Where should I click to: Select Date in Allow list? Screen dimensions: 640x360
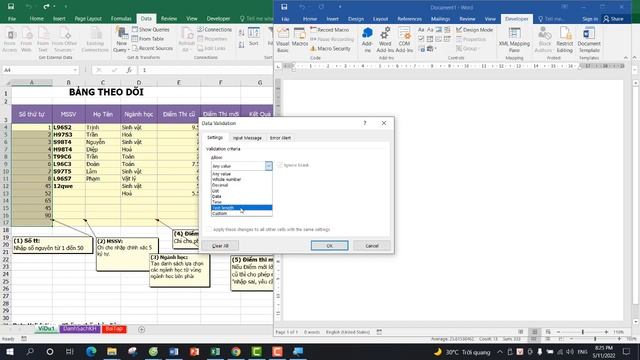coord(241,196)
